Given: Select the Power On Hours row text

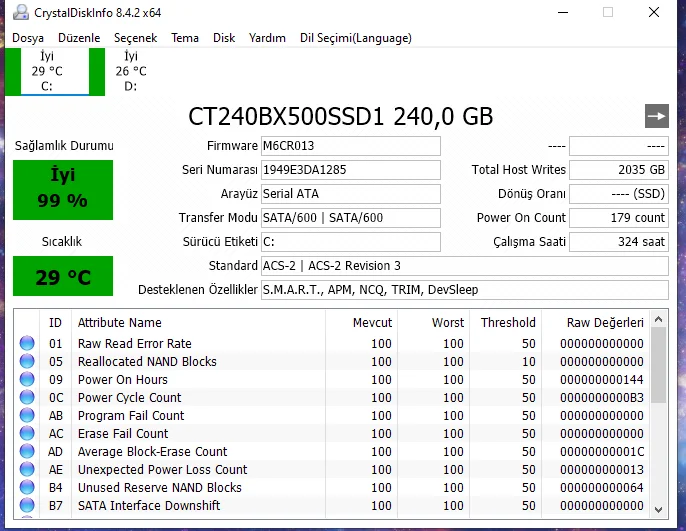Looking at the screenshot, I should pos(123,380).
